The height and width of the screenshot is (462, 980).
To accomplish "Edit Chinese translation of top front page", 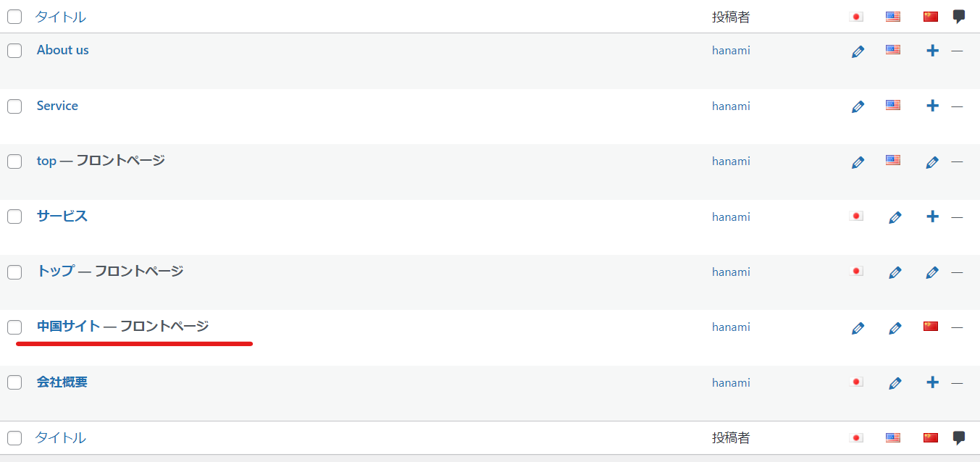I will (x=932, y=162).
